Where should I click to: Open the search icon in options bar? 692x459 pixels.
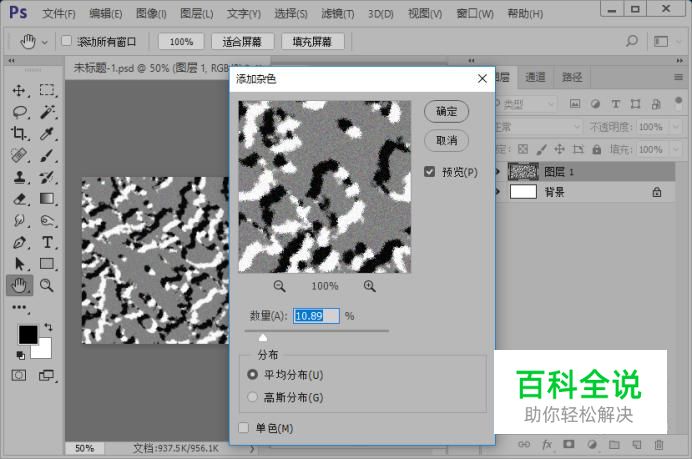[x=632, y=41]
